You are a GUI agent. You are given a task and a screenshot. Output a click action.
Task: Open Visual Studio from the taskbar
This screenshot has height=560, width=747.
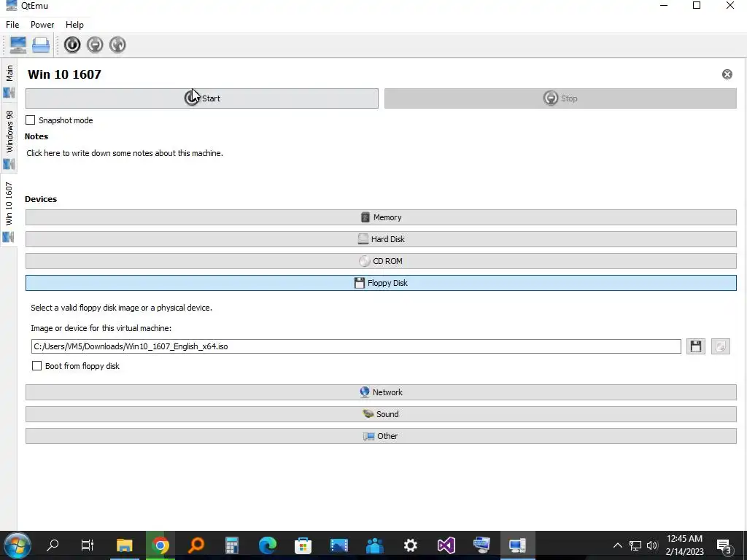[x=446, y=545]
